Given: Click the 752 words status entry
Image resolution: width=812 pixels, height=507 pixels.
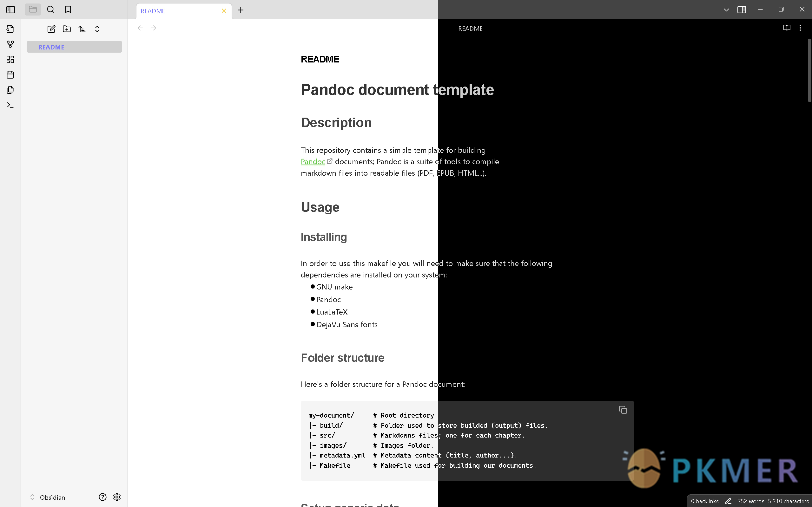Looking at the screenshot, I should click(x=750, y=501).
